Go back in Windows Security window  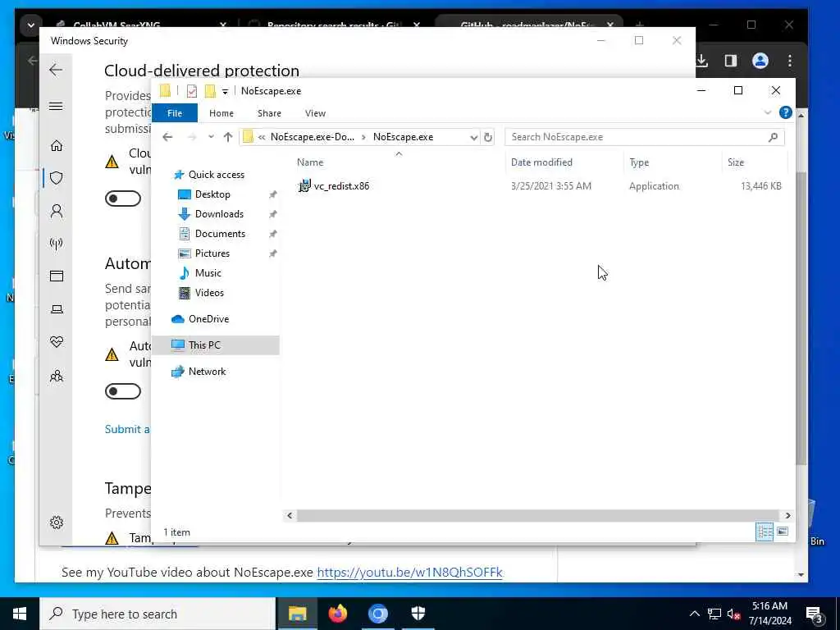(56, 70)
